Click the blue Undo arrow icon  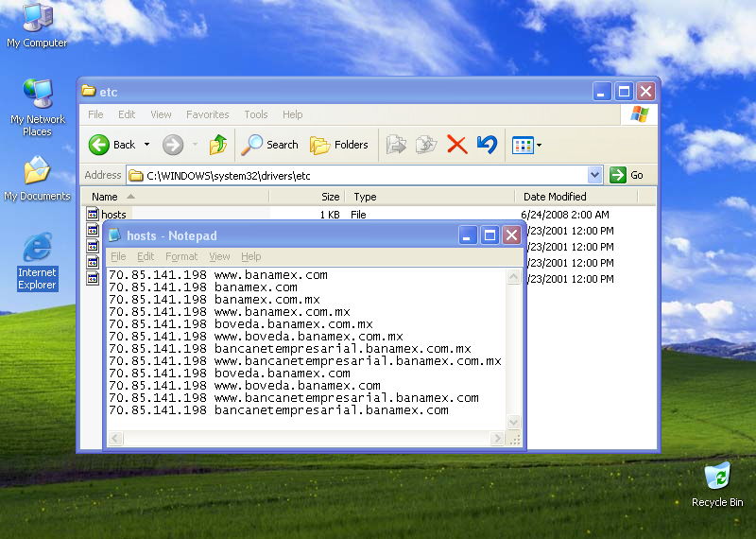tap(487, 145)
